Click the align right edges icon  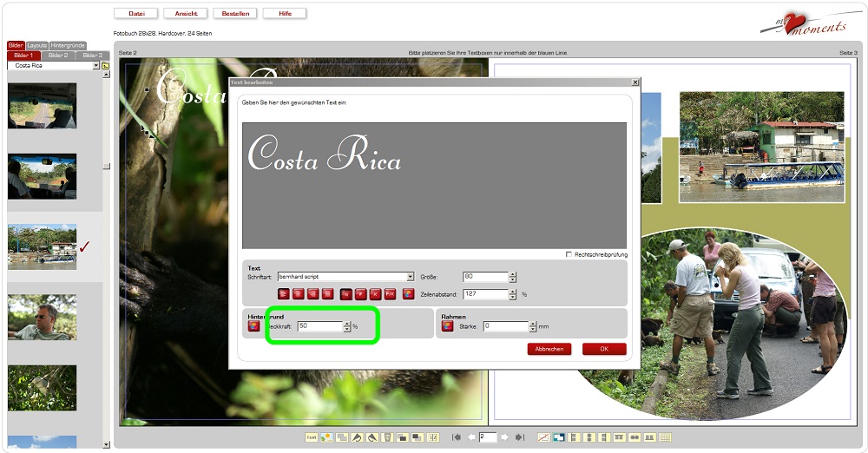pos(604,437)
